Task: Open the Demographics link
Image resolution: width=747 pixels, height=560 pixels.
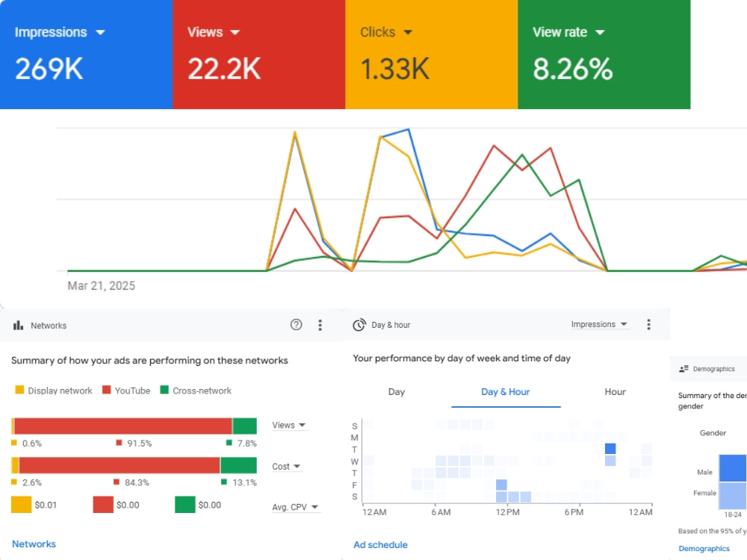Action: 704,549
